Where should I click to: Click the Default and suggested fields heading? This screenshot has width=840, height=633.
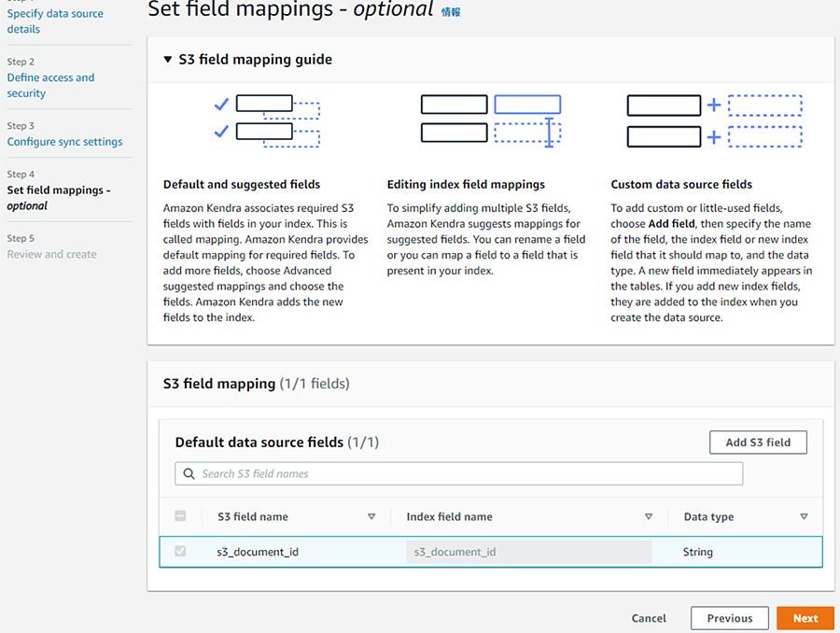tap(242, 184)
